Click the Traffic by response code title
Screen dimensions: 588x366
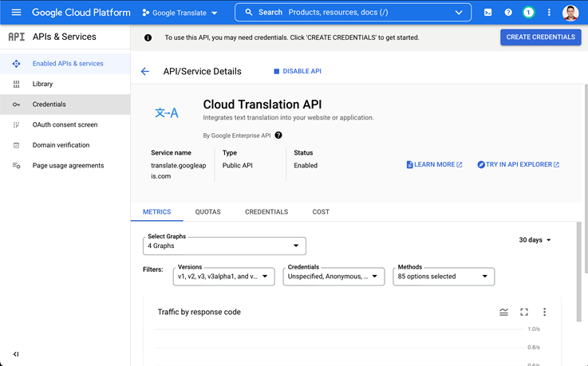(x=199, y=312)
